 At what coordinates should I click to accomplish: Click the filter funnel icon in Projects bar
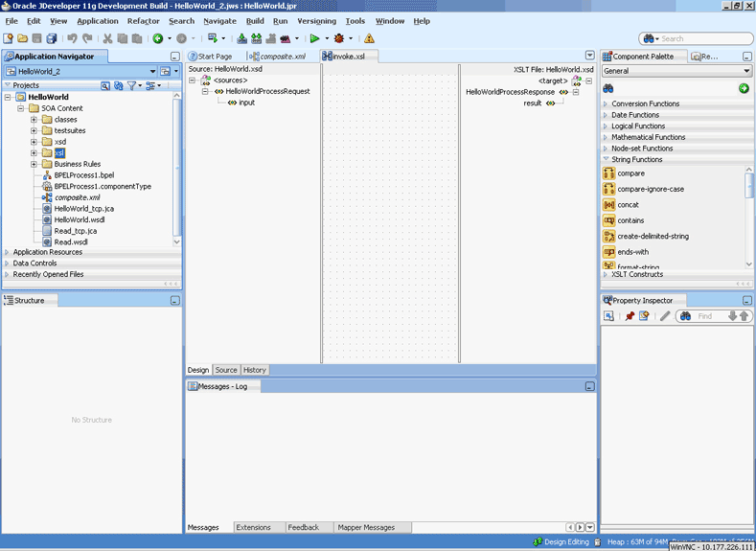[x=131, y=86]
